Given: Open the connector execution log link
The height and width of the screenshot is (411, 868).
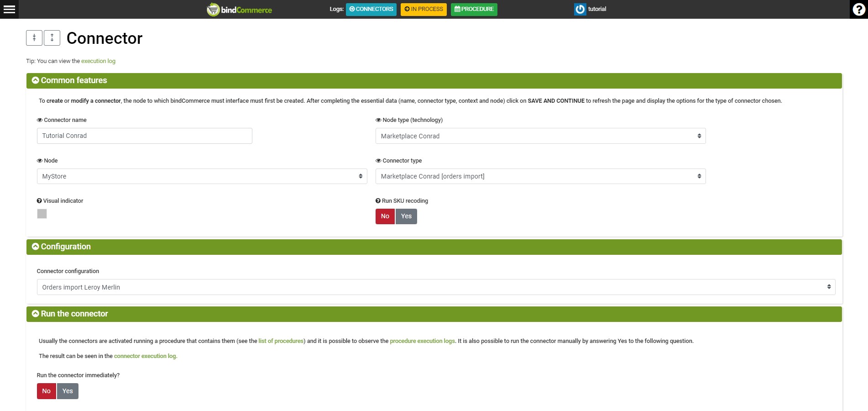Looking at the screenshot, I should 146,356.
